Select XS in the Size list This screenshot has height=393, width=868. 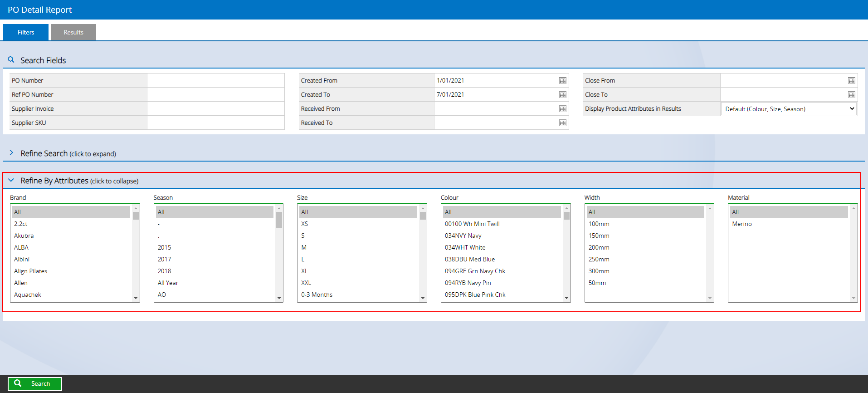(358, 224)
